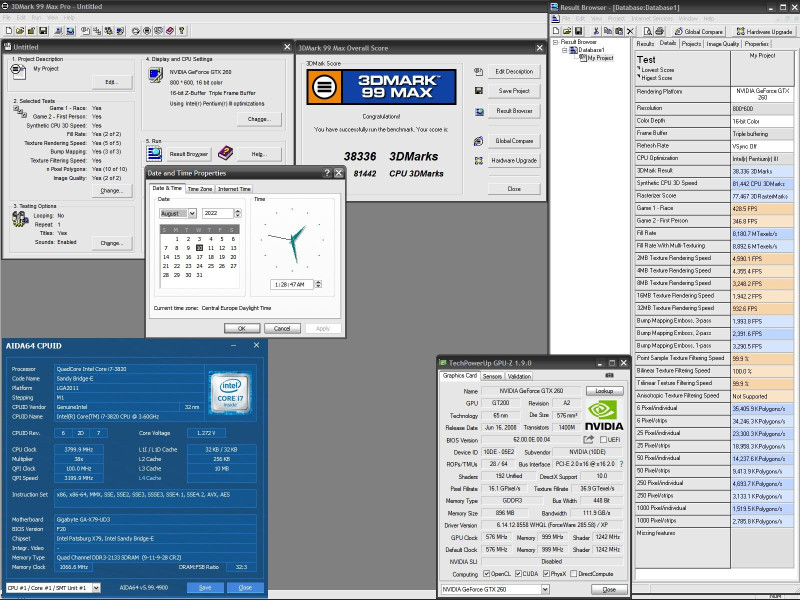
Task: Toggle the OpenCL checkbox in GPU-Z
Action: tap(486, 573)
